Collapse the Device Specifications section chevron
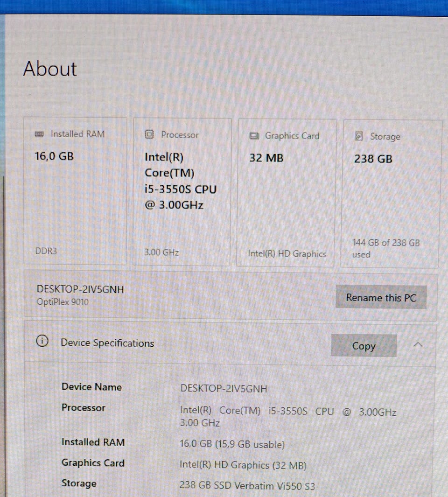The height and width of the screenshot is (497, 448). tap(418, 344)
